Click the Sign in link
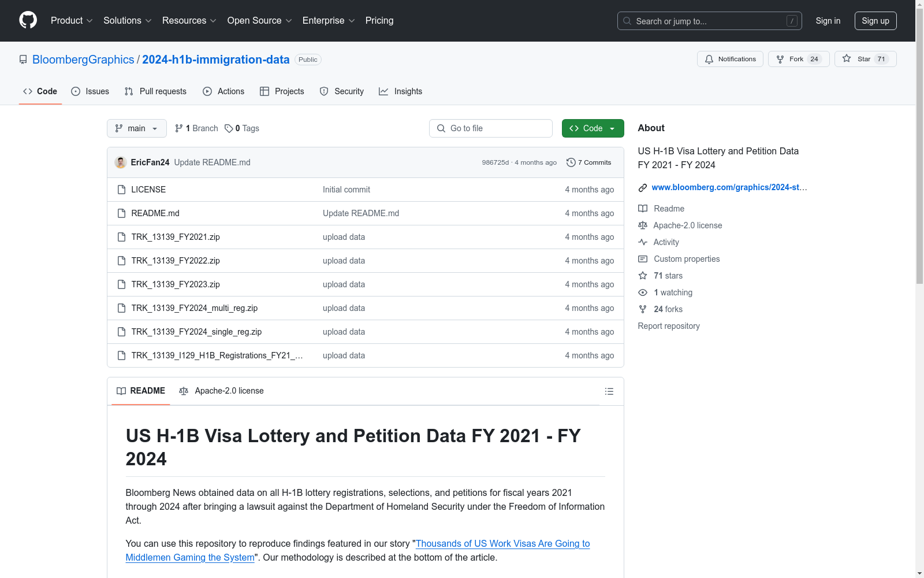Image resolution: width=924 pixels, height=578 pixels. tap(828, 21)
